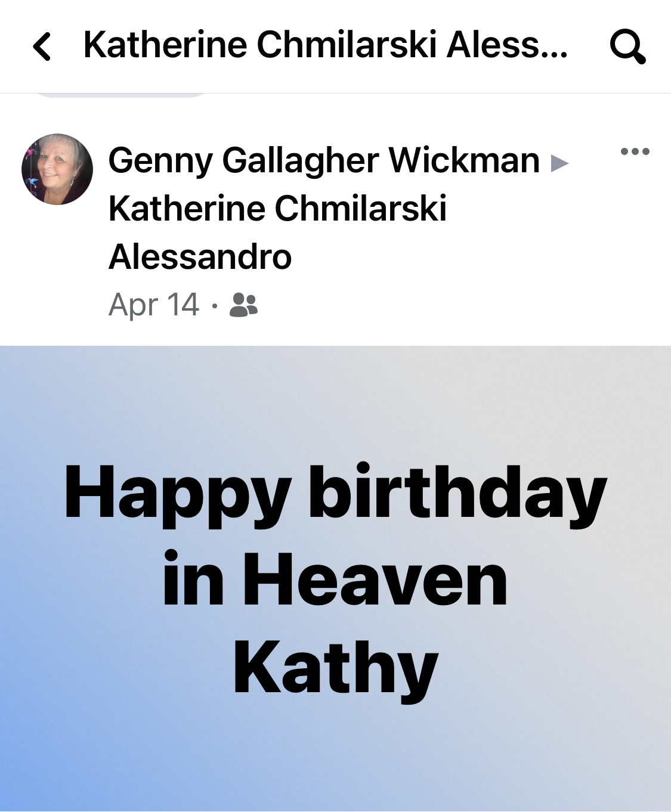Tap the back arrow in the header
This screenshot has height=812, width=671.
(x=42, y=47)
